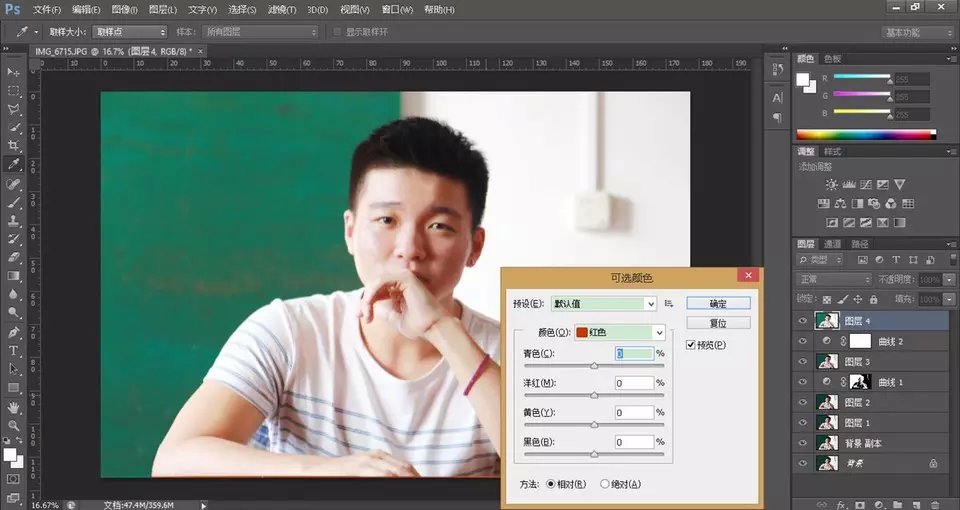Open the 样本 sample layers dropdown

[x=260, y=32]
